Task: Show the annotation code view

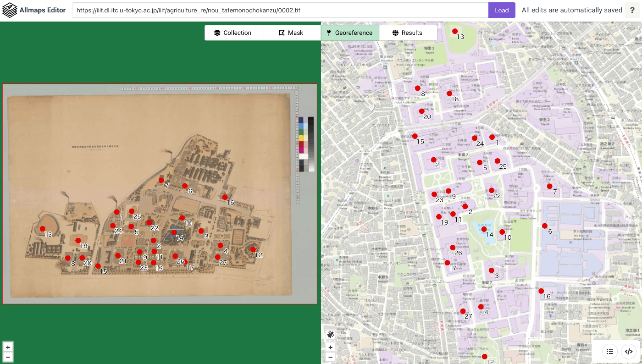Action: click(x=629, y=352)
